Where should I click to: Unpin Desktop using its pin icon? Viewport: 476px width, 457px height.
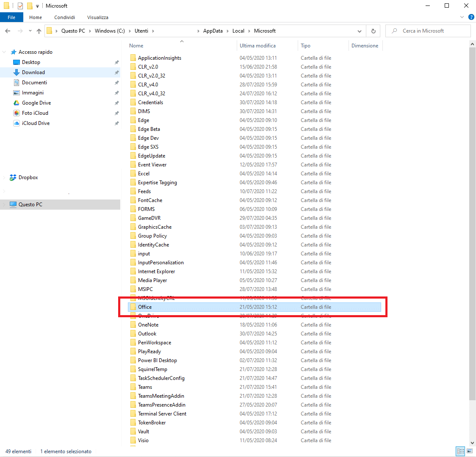[x=116, y=62]
